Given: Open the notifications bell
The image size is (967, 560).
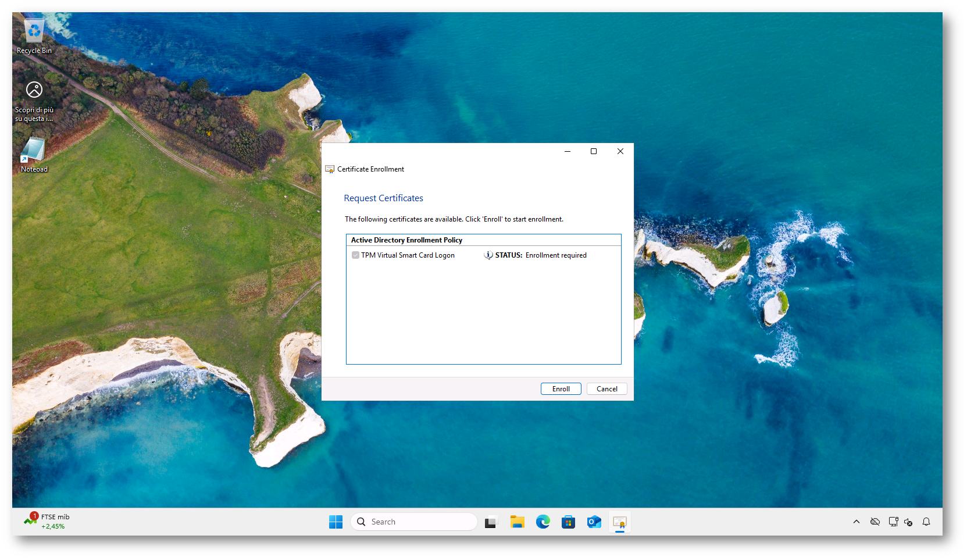Looking at the screenshot, I should [x=926, y=522].
